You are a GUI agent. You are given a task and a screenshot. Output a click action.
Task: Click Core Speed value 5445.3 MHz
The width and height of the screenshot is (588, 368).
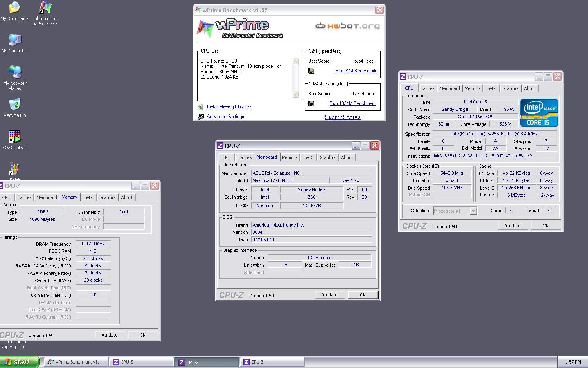coord(452,173)
